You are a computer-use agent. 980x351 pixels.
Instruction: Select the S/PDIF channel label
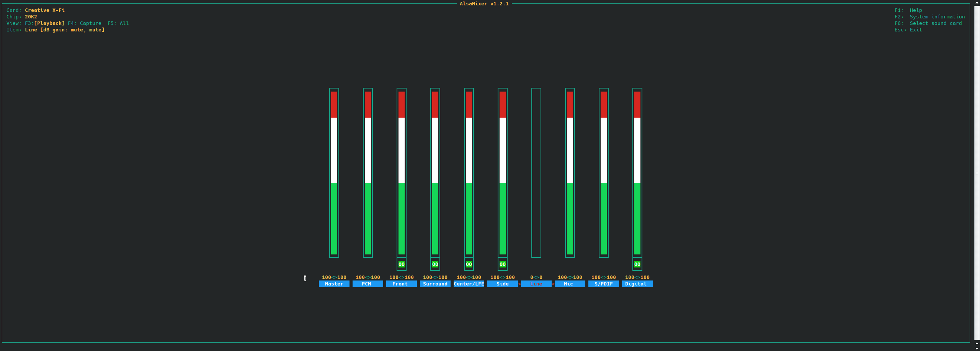[603, 284]
